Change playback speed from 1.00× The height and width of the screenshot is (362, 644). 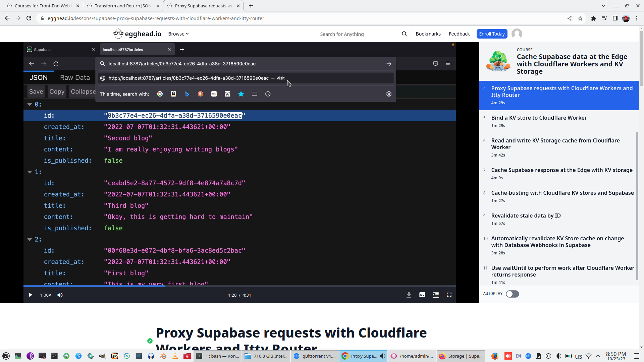point(45,295)
